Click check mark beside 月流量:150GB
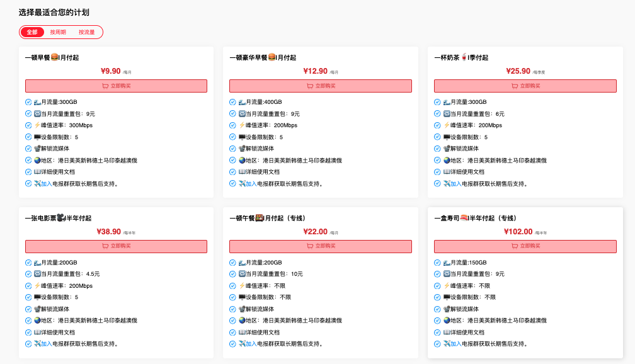Screen dimensions: 635x364 (437, 263)
